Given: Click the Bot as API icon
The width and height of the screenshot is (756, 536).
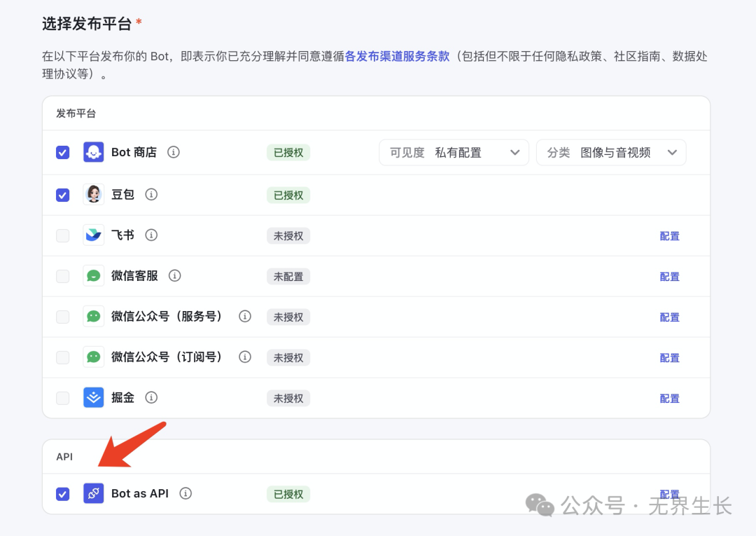Looking at the screenshot, I should (x=94, y=494).
